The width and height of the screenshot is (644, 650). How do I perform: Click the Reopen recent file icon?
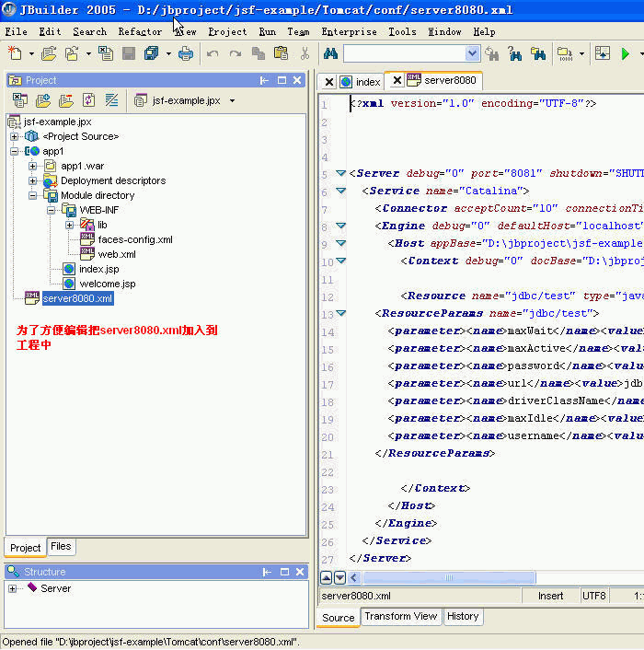72,53
